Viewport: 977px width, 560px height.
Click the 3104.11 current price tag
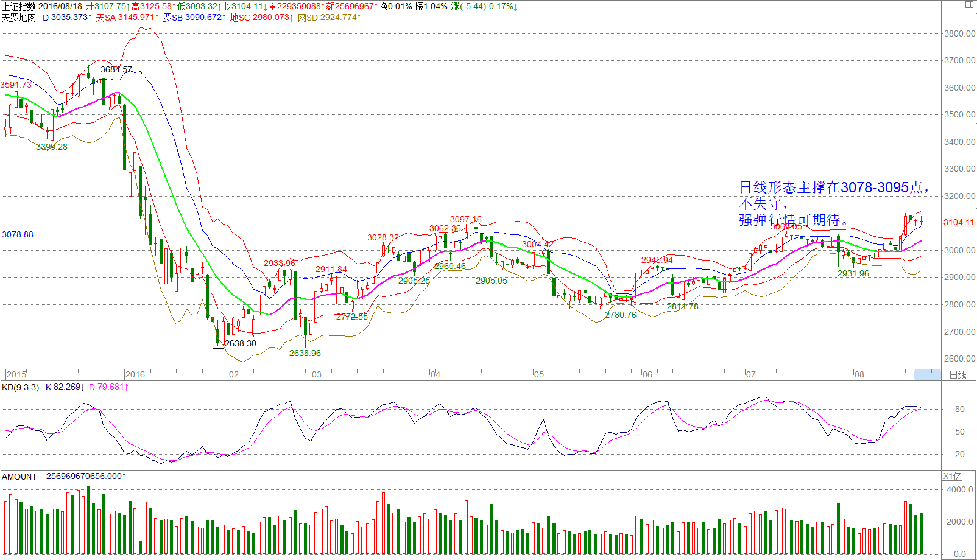[959, 222]
